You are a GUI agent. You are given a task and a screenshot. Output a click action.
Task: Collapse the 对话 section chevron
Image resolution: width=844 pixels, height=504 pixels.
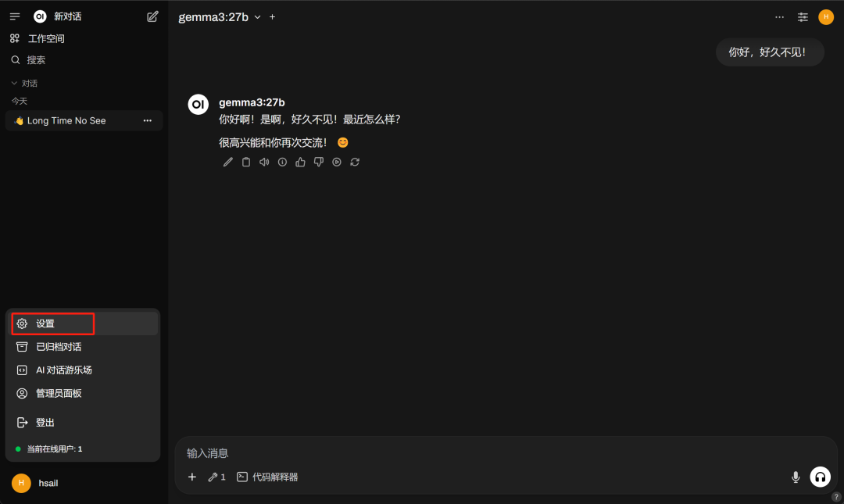(x=14, y=84)
